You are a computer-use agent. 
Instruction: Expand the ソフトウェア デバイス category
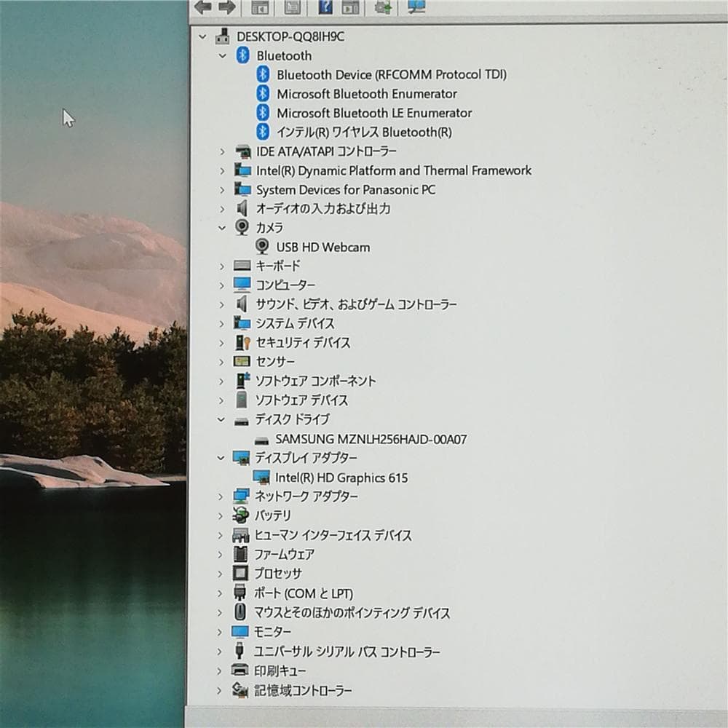tap(221, 400)
